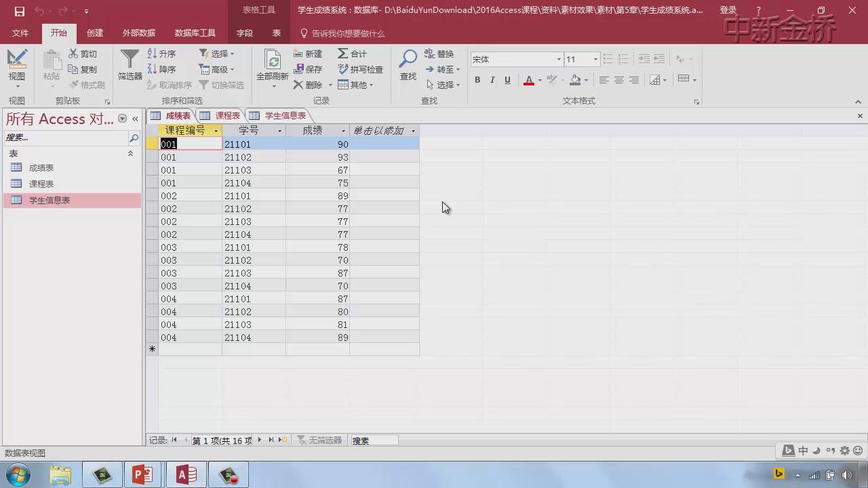Go to next record navigation button
This screenshot has height=488, width=868.
click(259, 440)
